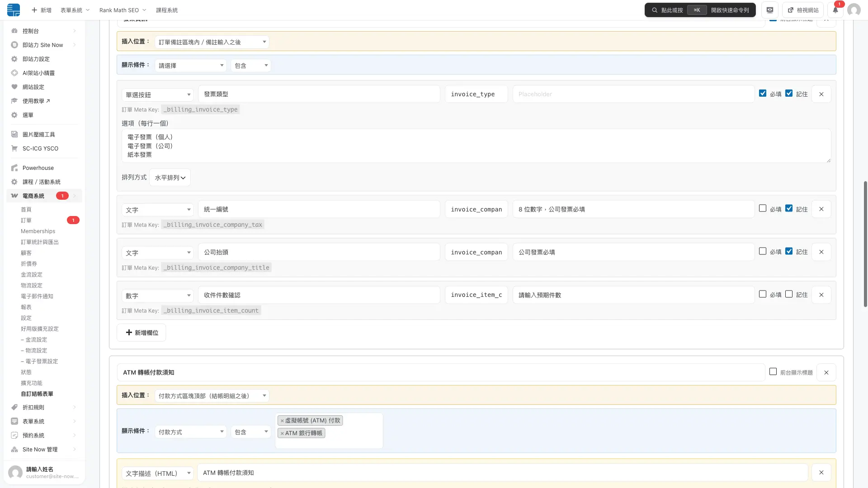868x488 pixels.
Task: Click the 折扣規則 tag icon
Action: [x=14, y=408]
